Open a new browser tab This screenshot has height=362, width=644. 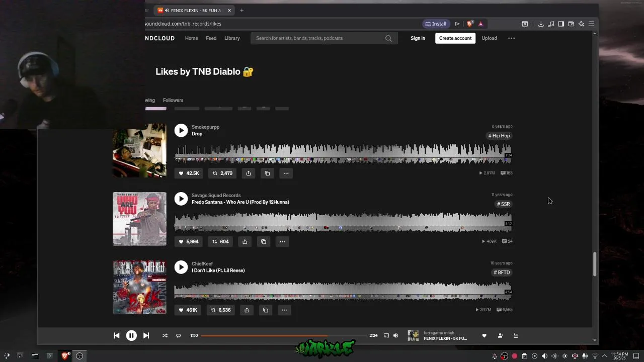point(242,10)
